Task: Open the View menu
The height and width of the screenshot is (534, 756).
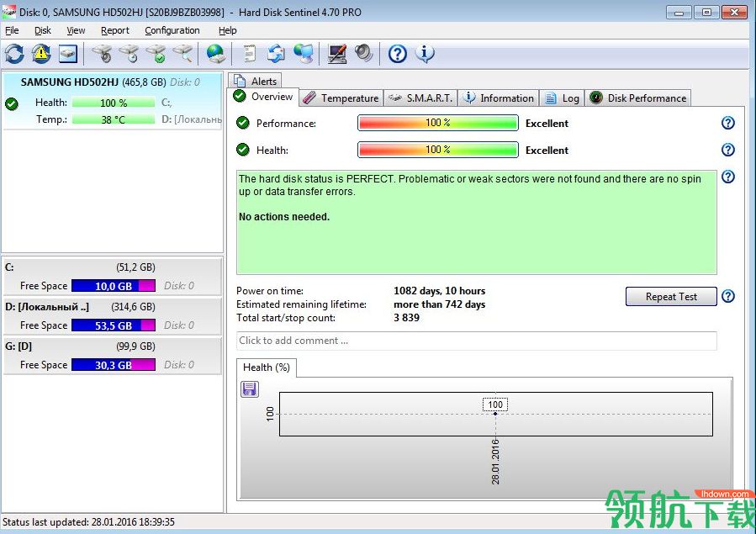Action: point(76,30)
